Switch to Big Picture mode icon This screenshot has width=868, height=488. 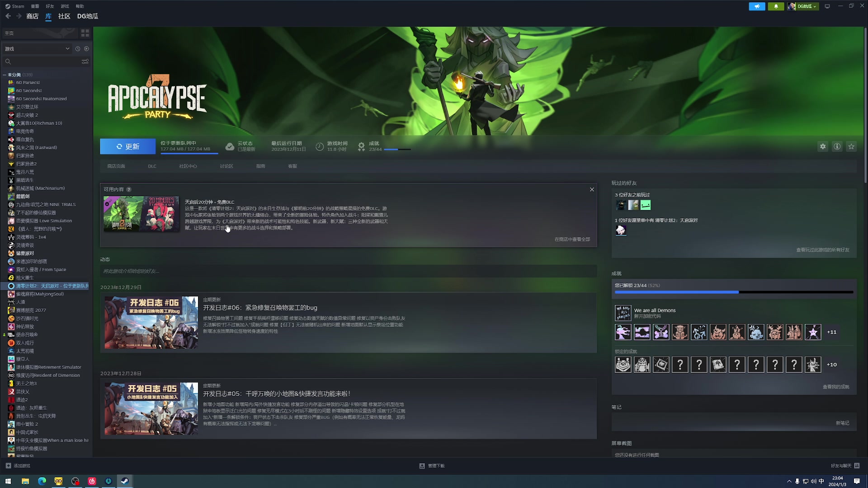(827, 6)
